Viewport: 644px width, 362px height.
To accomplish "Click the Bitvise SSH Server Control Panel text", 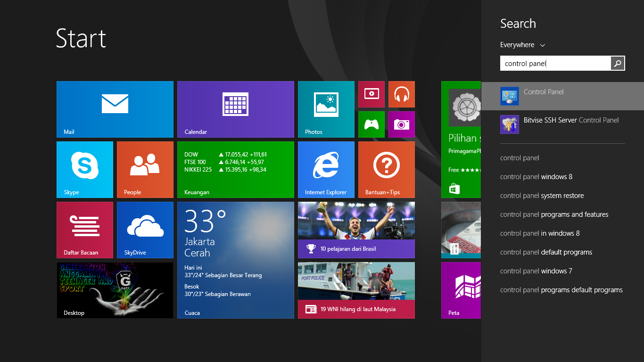I will 571,120.
